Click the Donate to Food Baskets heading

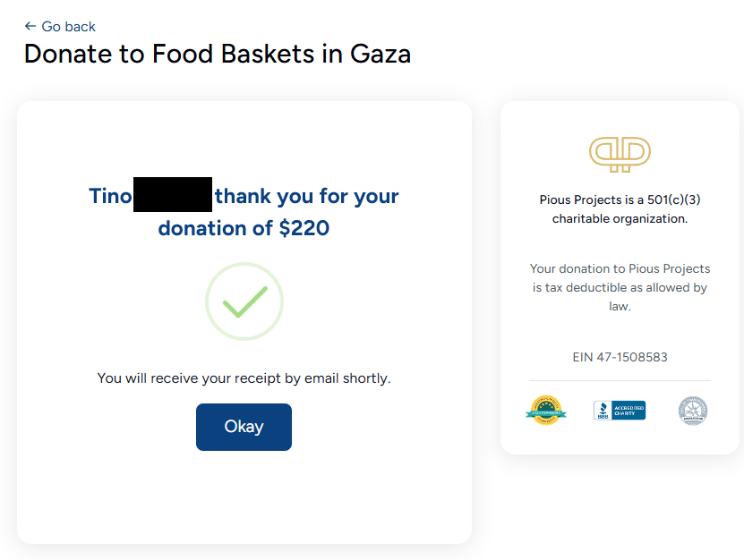217,54
